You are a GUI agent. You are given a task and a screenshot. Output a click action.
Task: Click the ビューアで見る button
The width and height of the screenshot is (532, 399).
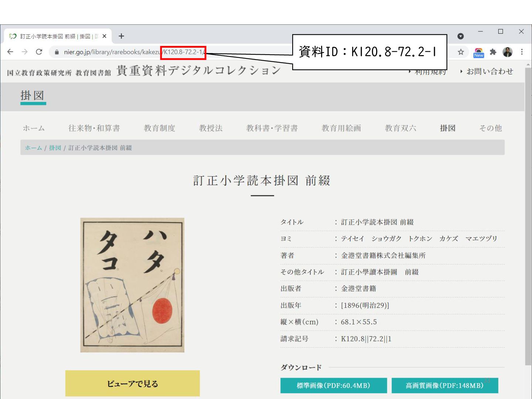tap(133, 383)
